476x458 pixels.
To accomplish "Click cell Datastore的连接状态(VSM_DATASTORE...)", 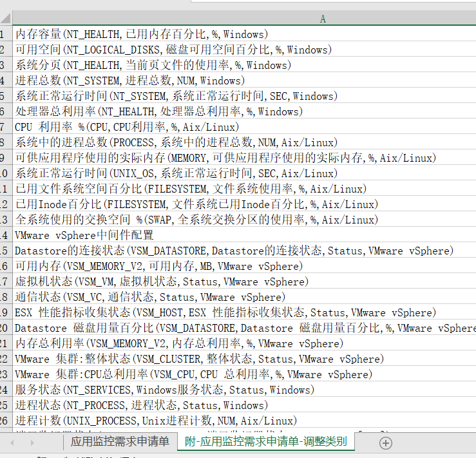I will 244,251.
